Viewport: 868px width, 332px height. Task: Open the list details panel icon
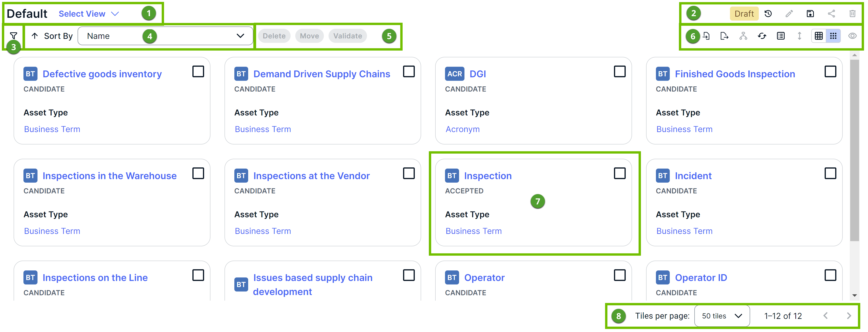[x=781, y=36]
